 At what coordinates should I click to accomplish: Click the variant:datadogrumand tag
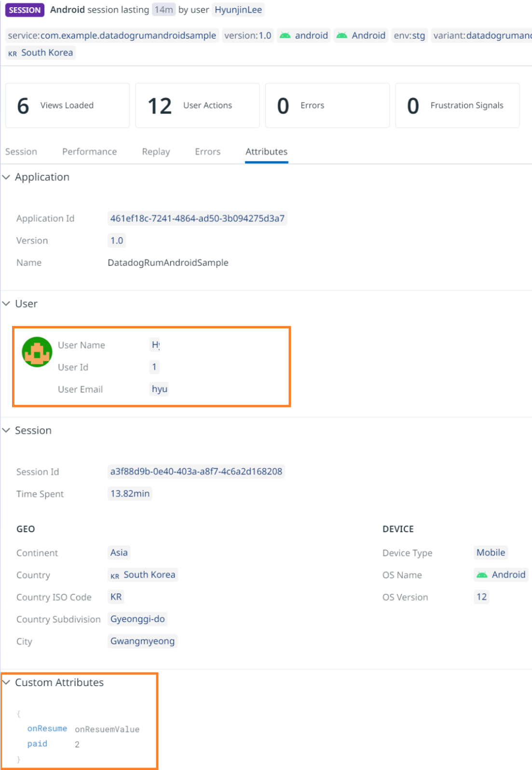tap(481, 36)
